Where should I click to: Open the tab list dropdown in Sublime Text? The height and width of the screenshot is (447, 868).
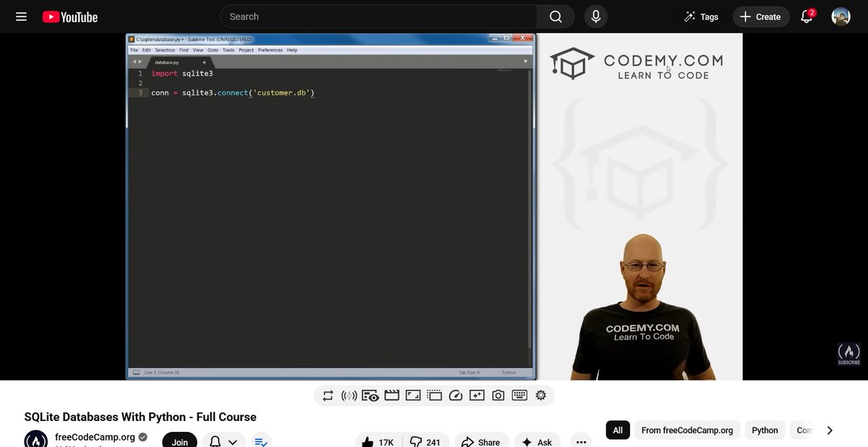click(x=526, y=61)
